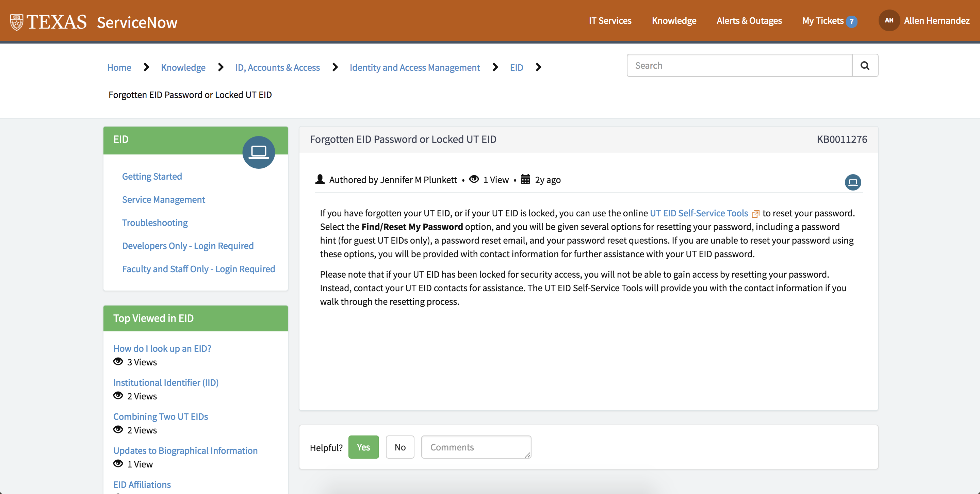Open the UT EID Self-Service Tools link
This screenshot has width=980, height=494.
[x=699, y=213]
